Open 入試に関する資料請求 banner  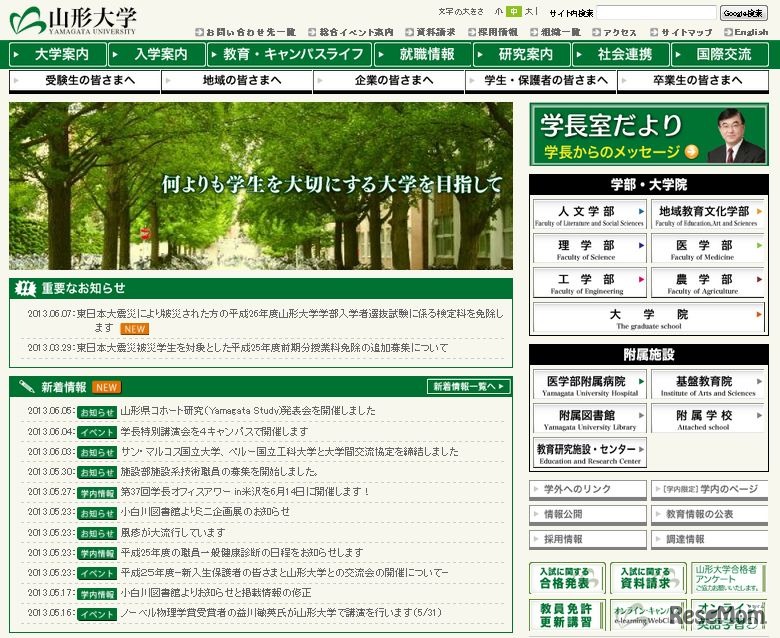(648, 578)
